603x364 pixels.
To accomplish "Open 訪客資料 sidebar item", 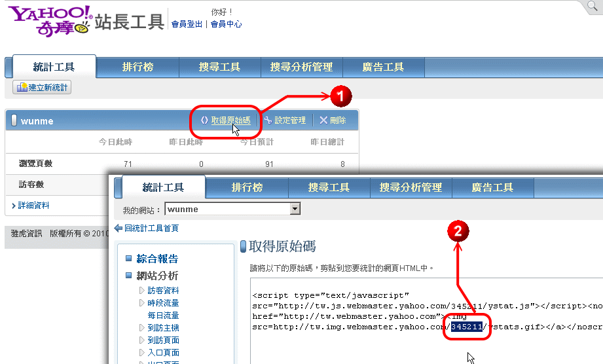I will coord(163,291).
